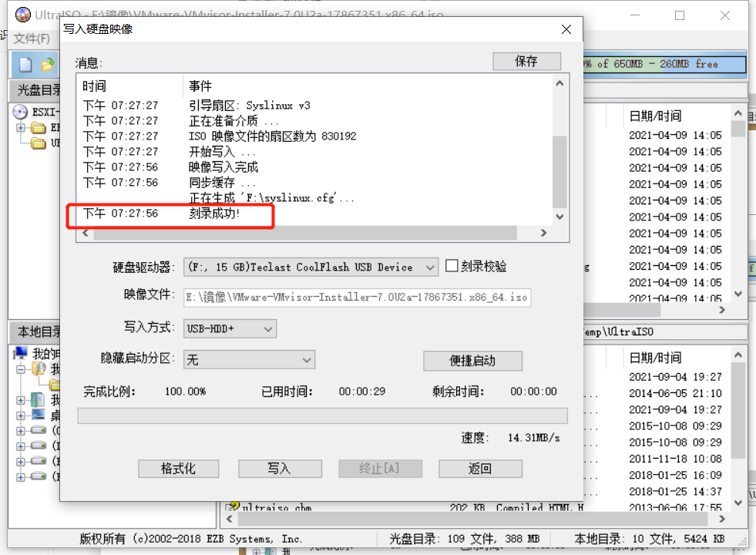Expand the desktop node in local tree

[x=21, y=415]
